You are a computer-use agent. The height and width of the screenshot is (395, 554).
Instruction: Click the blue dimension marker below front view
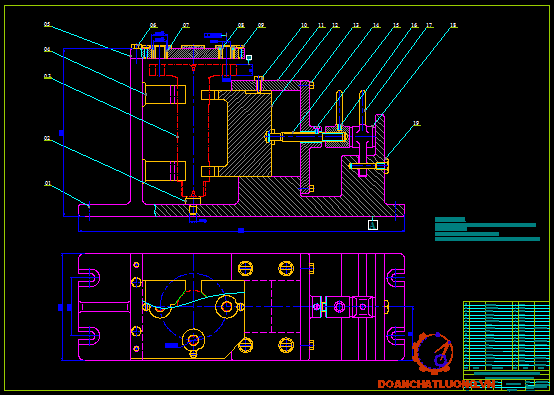tap(241, 231)
